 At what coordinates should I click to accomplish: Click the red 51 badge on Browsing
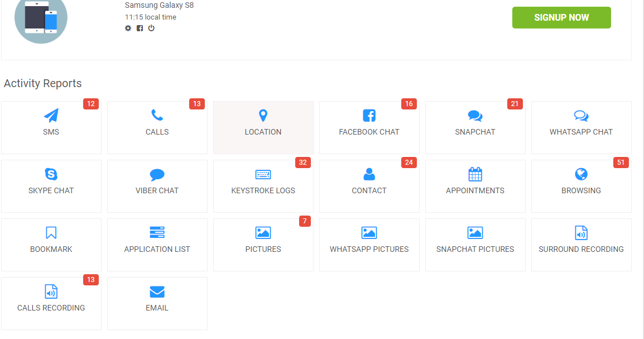tap(621, 163)
